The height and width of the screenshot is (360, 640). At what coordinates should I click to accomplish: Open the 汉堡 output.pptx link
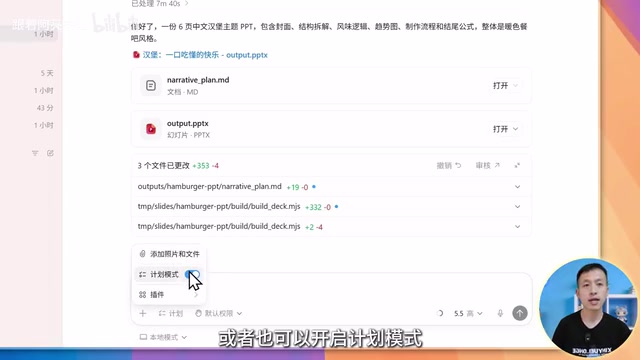pyautogui.click(x=200, y=55)
